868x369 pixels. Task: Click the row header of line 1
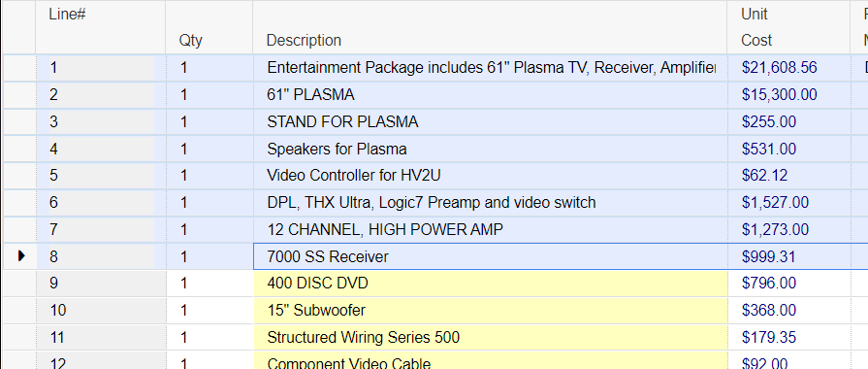tap(19, 68)
